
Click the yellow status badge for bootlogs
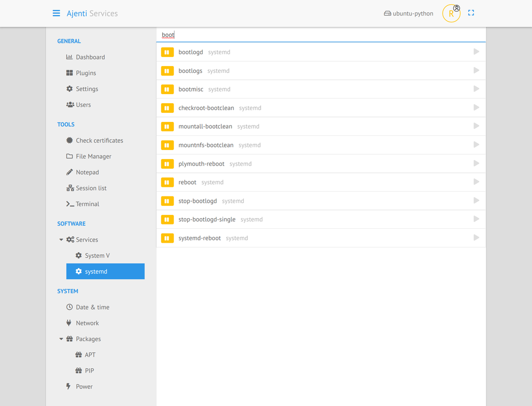(x=167, y=71)
